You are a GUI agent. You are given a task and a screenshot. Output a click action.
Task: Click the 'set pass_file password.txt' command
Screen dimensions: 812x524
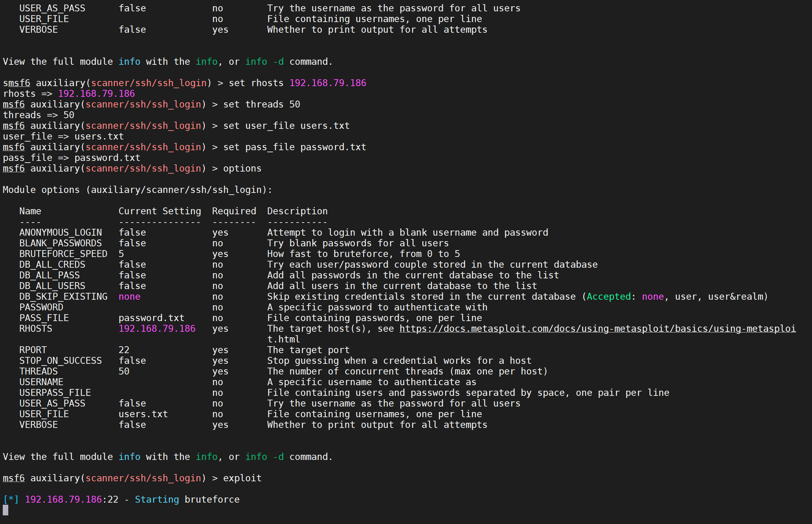tap(295, 147)
